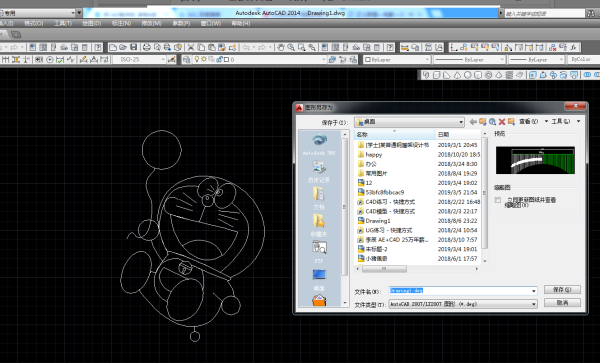Click the FTP shortcut in the sidebar
600x363 pixels.
pos(319,252)
